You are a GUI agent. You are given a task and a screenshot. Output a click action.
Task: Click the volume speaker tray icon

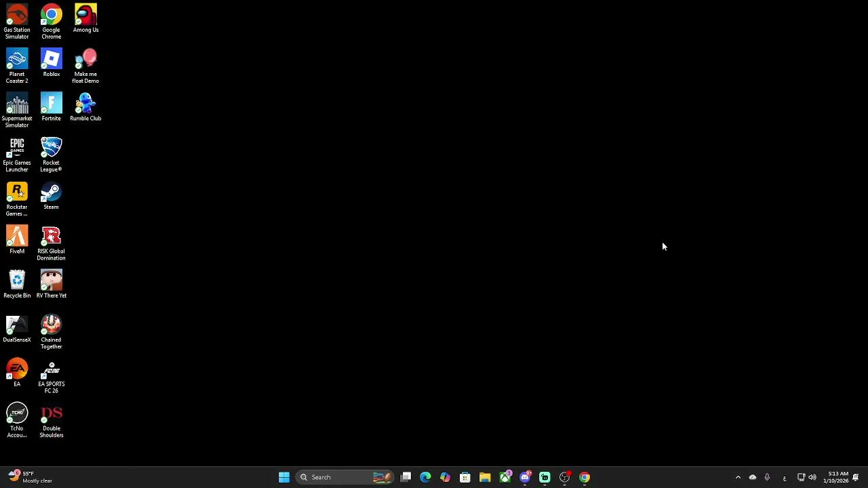(812, 477)
